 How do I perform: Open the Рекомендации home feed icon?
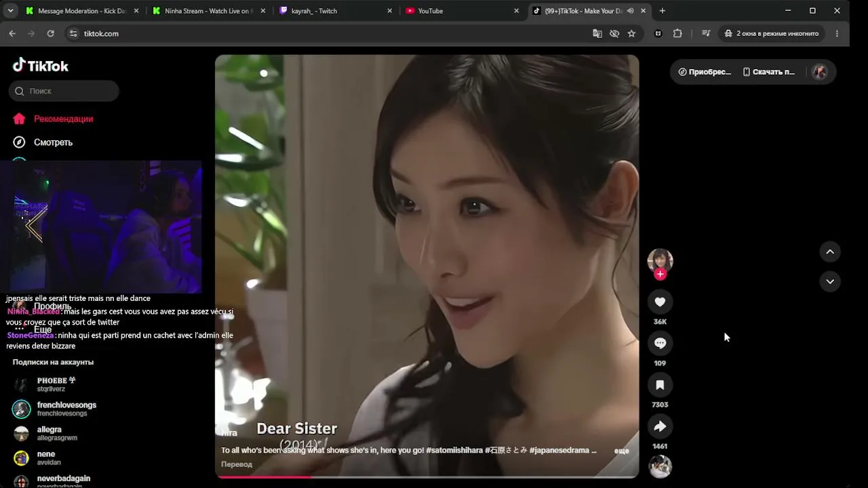click(x=19, y=119)
